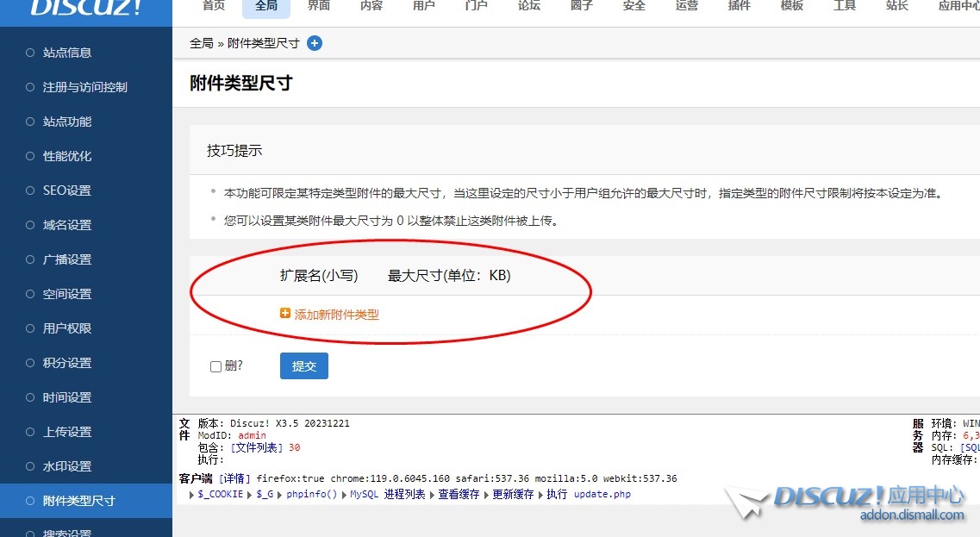Open the [详情] client debug link

pyautogui.click(x=234, y=478)
